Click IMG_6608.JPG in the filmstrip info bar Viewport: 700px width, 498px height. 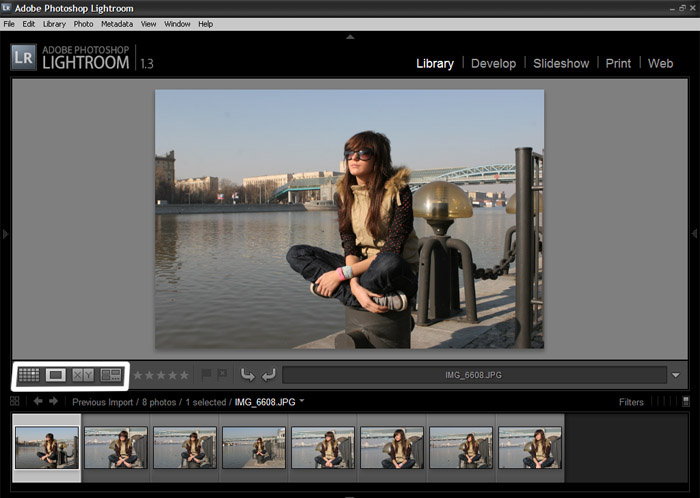pyautogui.click(x=265, y=402)
